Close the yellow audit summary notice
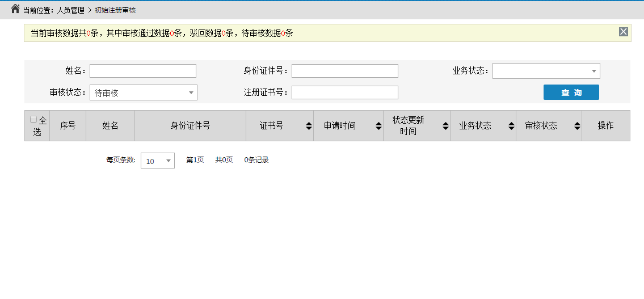Screen dimensions: 644x299 click(x=623, y=32)
